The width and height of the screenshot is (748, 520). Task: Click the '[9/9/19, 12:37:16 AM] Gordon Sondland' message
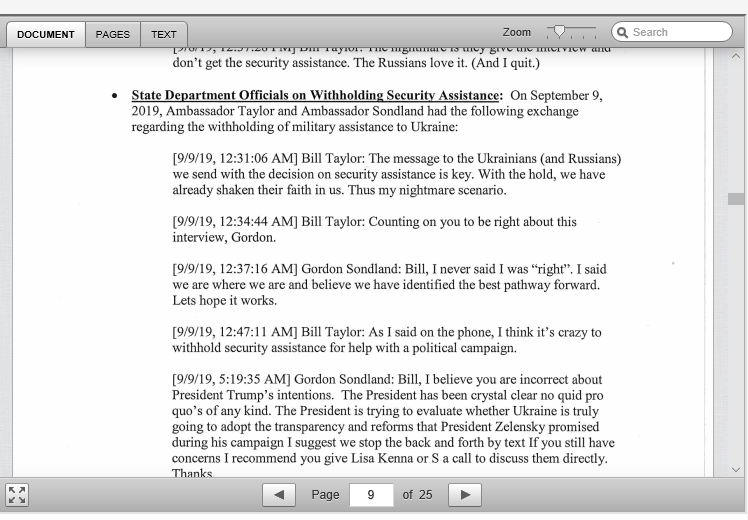click(x=389, y=284)
